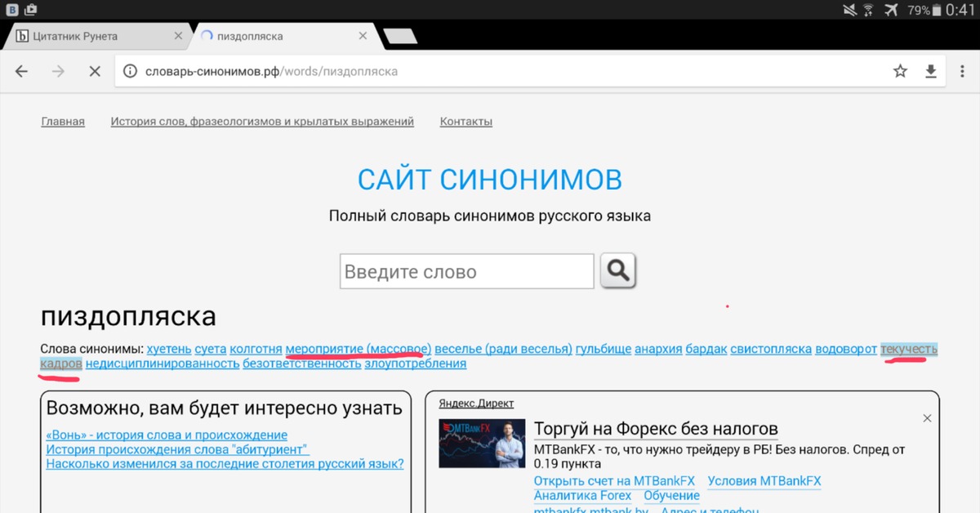Stop the page loading with the X button
Screen dimensions: 980x513
tap(94, 71)
